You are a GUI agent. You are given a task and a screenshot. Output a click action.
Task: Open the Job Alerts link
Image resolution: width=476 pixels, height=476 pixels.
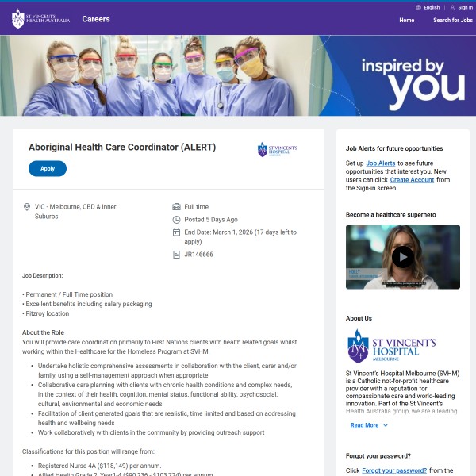pyautogui.click(x=380, y=163)
